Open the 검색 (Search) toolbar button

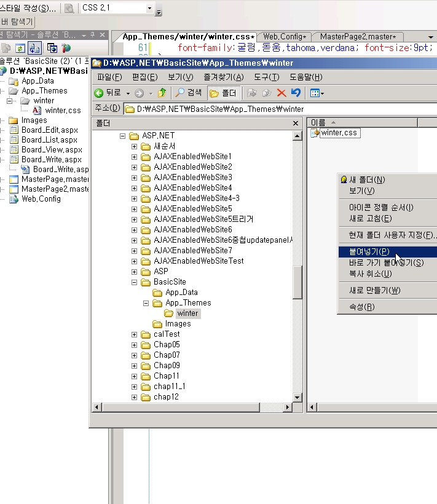coord(189,93)
